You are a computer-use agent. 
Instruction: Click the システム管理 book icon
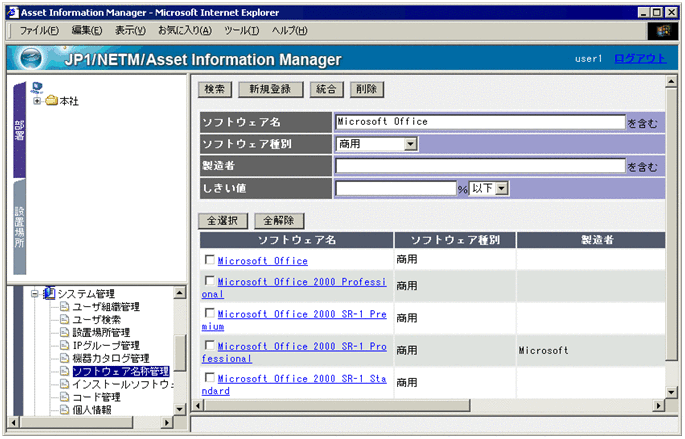pyautogui.click(x=48, y=293)
